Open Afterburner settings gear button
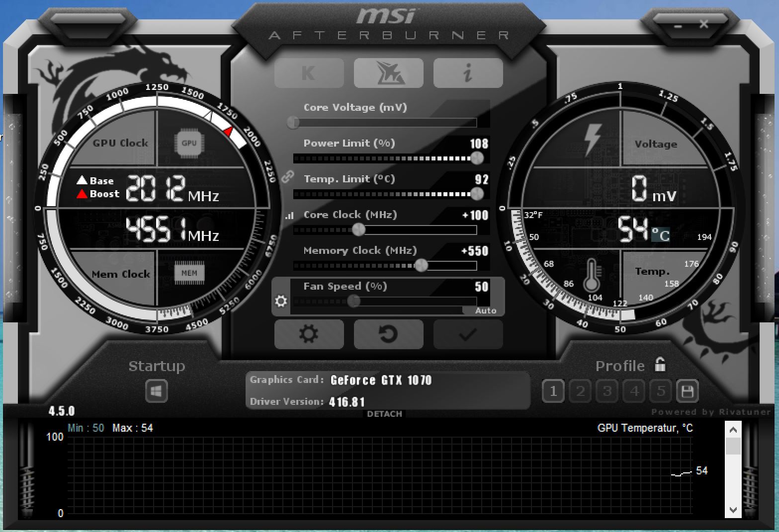The image size is (779, 532). pos(309,334)
